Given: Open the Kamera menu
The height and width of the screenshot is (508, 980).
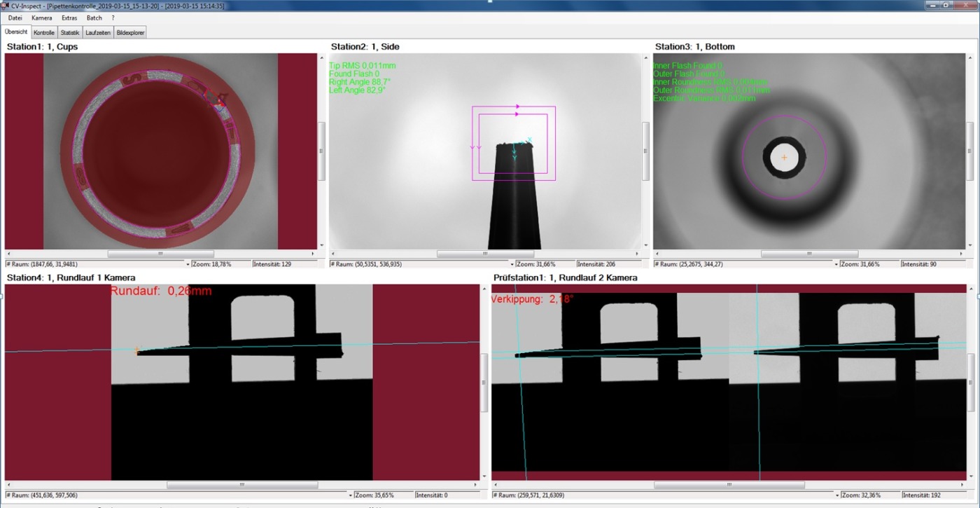Looking at the screenshot, I should [42, 18].
